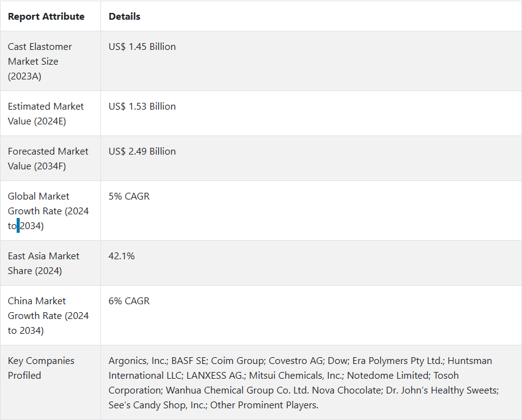Click the 6% CAGR value

(129, 301)
